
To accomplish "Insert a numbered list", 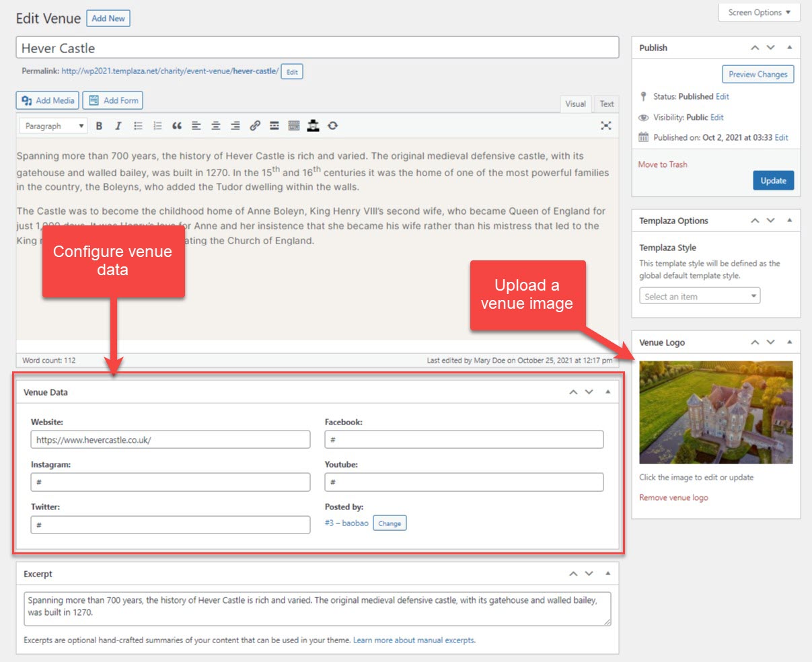I will pos(157,126).
